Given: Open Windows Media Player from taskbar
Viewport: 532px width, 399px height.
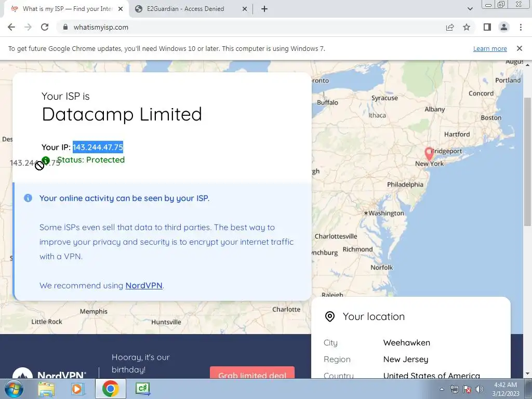Looking at the screenshot, I should tap(77, 389).
